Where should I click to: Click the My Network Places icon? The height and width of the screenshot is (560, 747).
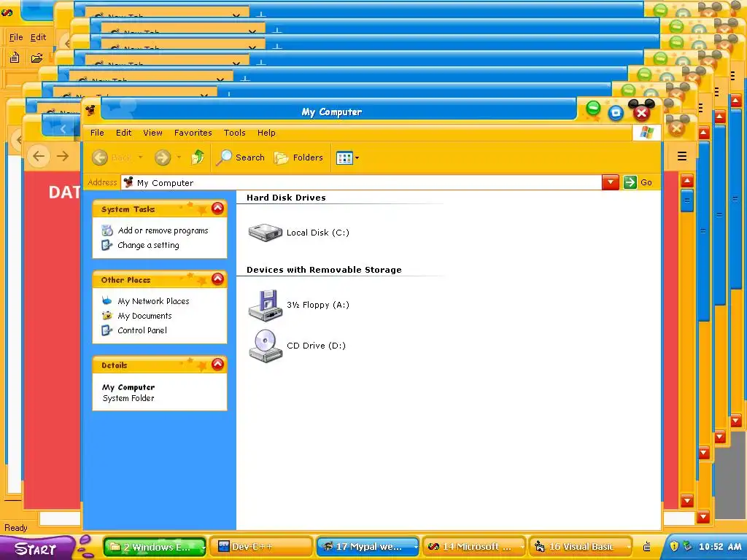tap(107, 301)
